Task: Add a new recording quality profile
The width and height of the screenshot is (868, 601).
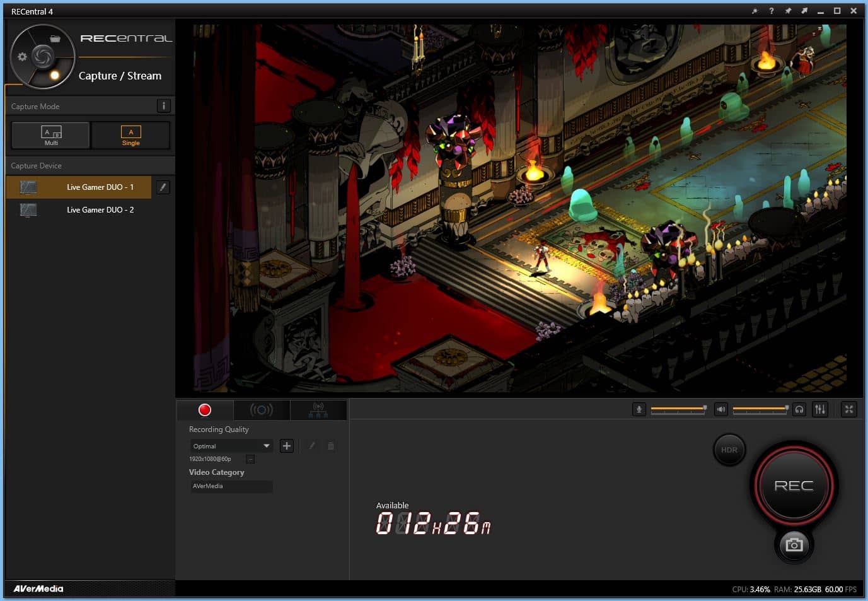Action: (287, 446)
